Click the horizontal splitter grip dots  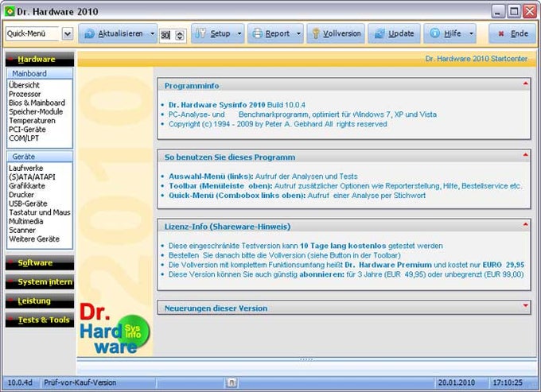306,359
